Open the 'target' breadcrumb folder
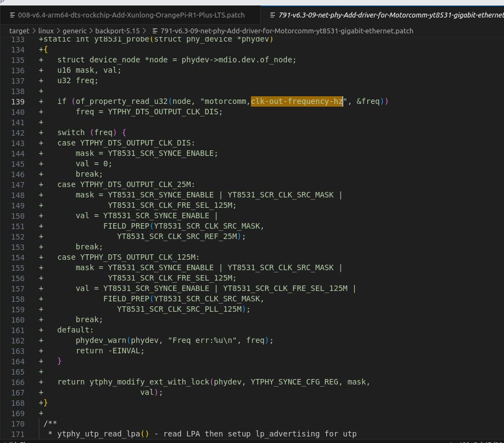 click(x=19, y=31)
